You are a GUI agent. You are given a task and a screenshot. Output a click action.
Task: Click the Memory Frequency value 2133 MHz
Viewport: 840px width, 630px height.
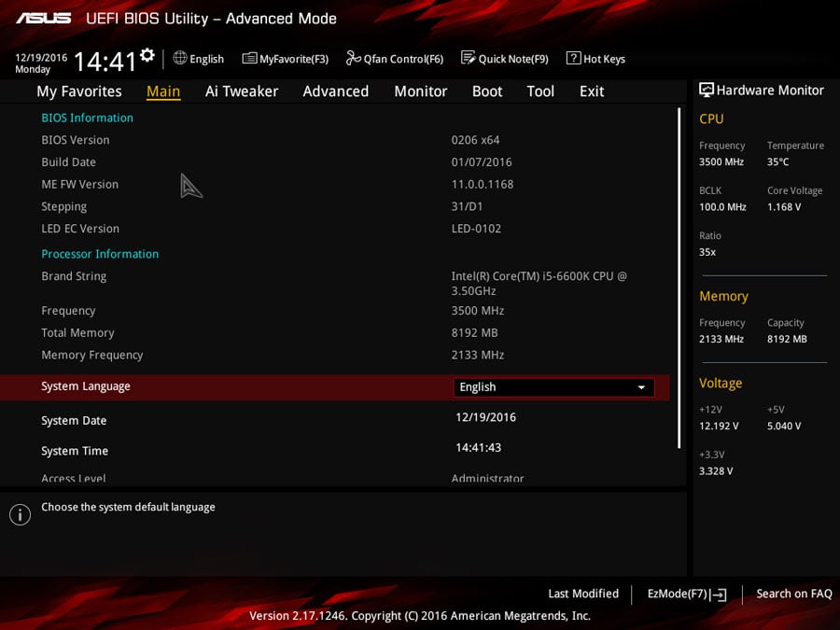478,356
